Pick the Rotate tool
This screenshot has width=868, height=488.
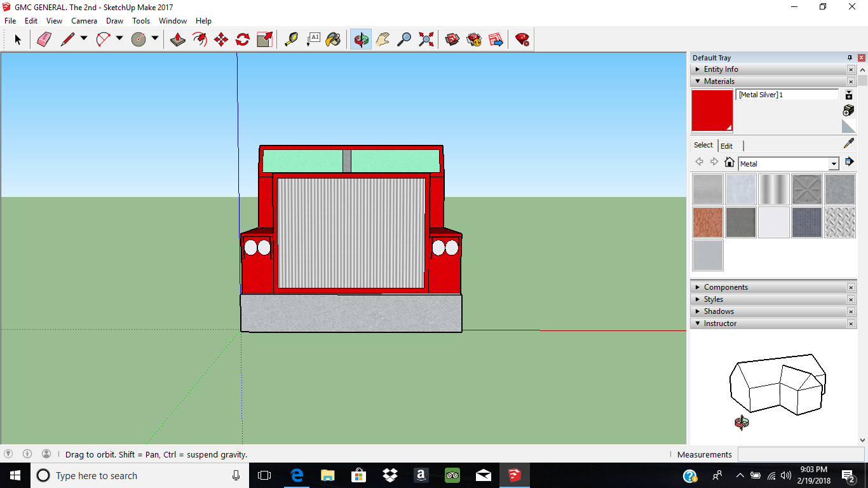[243, 39]
